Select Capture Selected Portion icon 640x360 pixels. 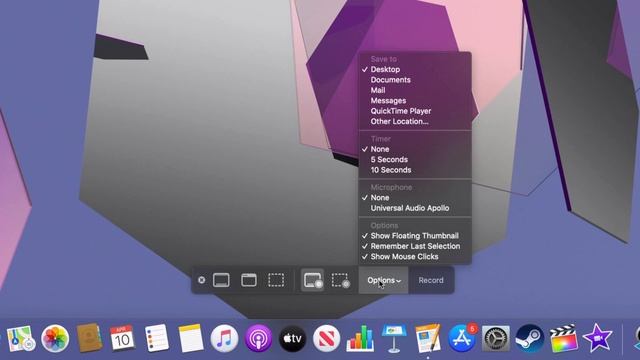click(x=276, y=280)
